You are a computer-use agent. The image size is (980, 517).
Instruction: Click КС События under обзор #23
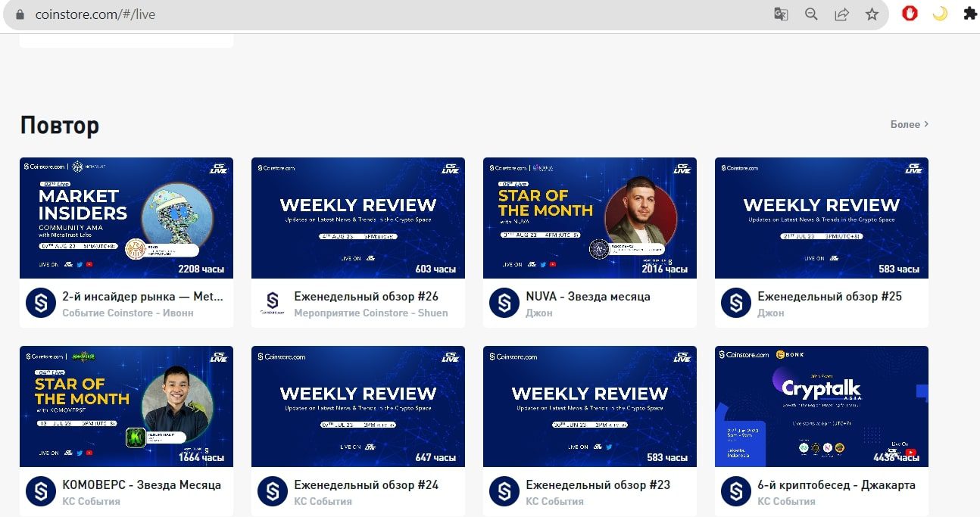(554, 501)
